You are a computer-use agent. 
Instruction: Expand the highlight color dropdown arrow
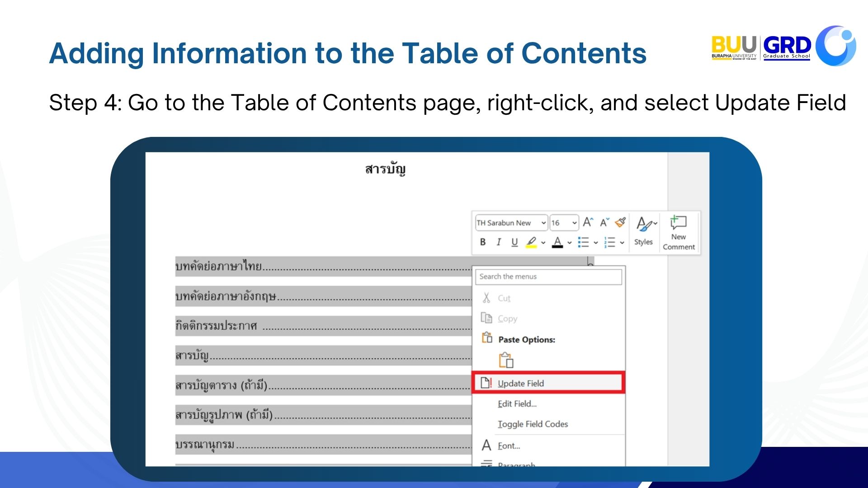(543, 243)
